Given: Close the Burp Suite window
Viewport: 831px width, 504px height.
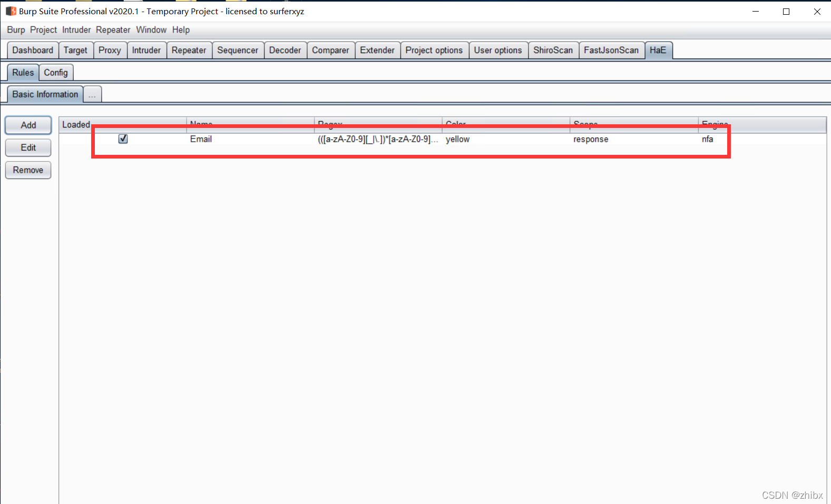Looking at the screenshot, I should tap(817, 11).
